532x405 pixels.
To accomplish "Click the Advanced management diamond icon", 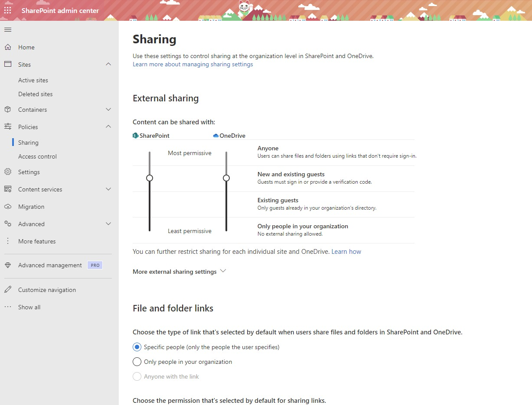I will pyautogui.click(x=8, y=265).
